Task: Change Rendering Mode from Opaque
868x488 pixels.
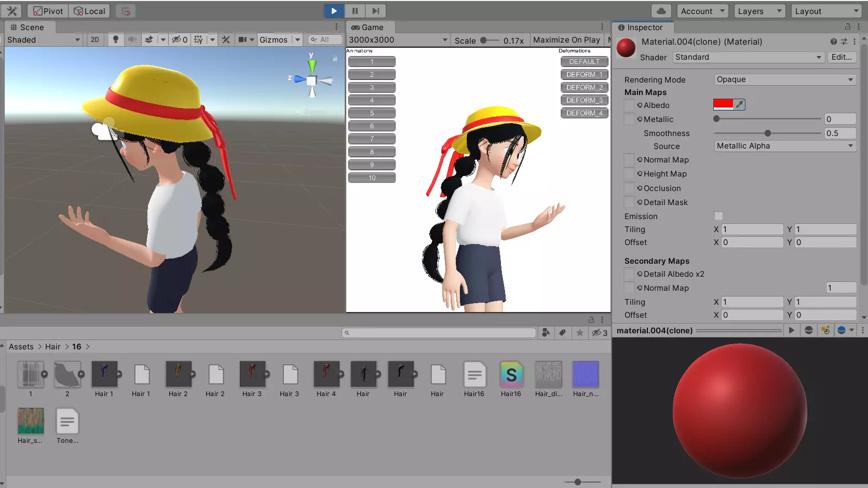Action: pyautogui.click(x=785, y=79)
